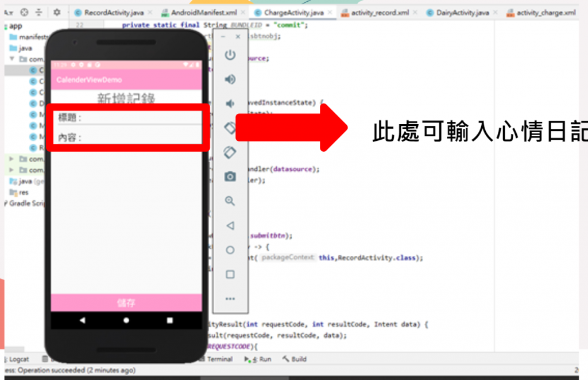The height and width of the screenshot is (380, 588).
Task: Select res folder in project tree
Action: 19,193
